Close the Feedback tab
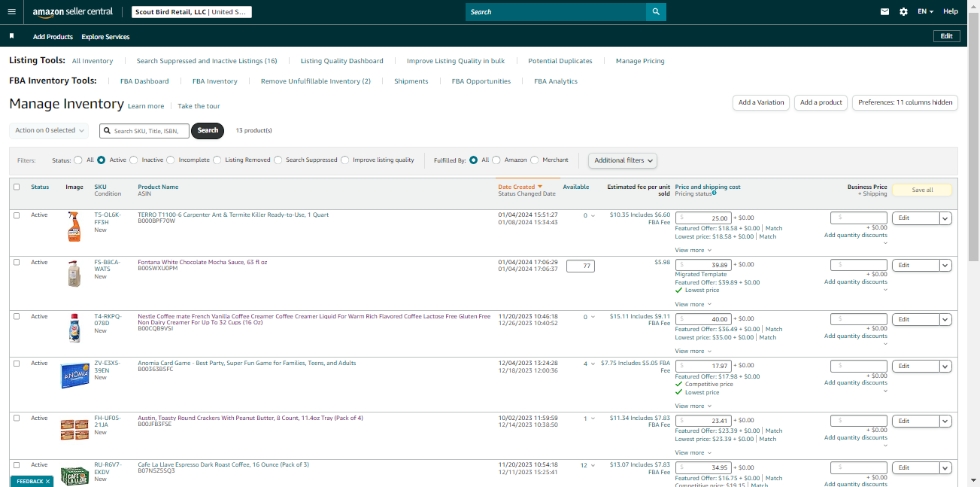This screenshot has height=487, width=980. [47, 481]
